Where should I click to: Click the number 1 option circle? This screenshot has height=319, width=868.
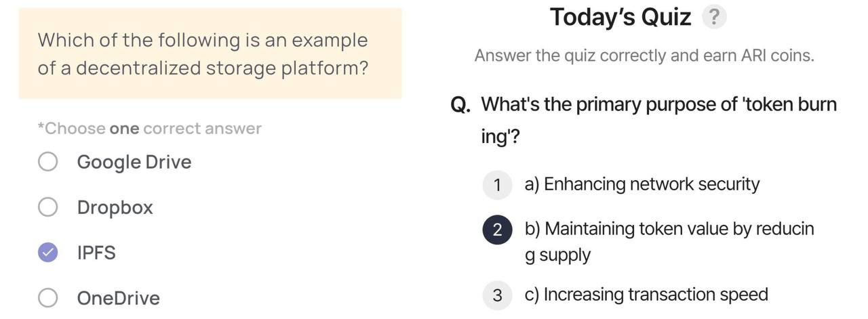tap(497, 185)
